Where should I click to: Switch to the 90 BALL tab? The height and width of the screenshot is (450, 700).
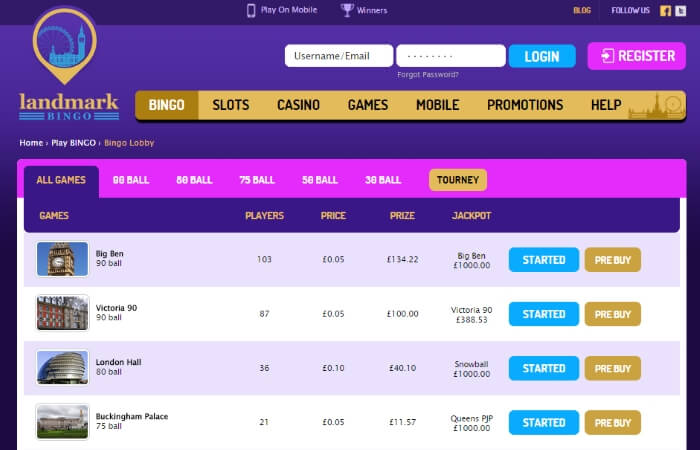click(131, 180)
